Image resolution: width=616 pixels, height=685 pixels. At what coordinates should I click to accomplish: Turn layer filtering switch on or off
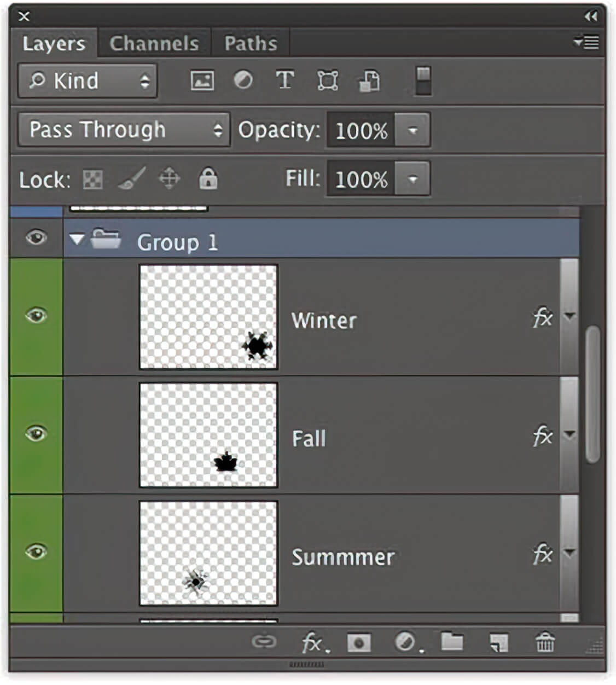423,81
